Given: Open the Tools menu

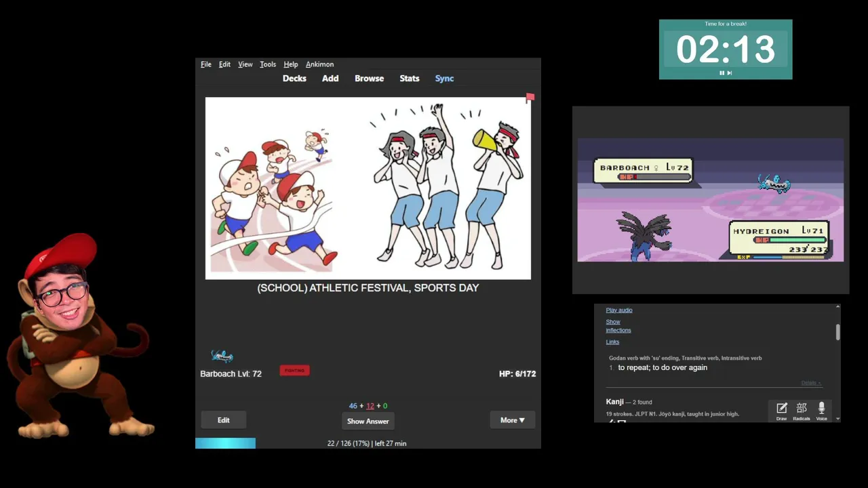Looking at the screenshot, I should [268, 64].
